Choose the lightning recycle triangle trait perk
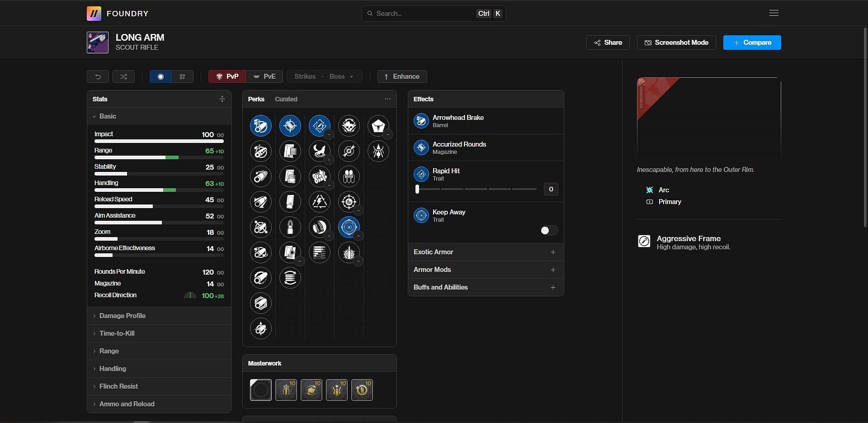Viewport: 868px width, 423px height. [320, 202]
